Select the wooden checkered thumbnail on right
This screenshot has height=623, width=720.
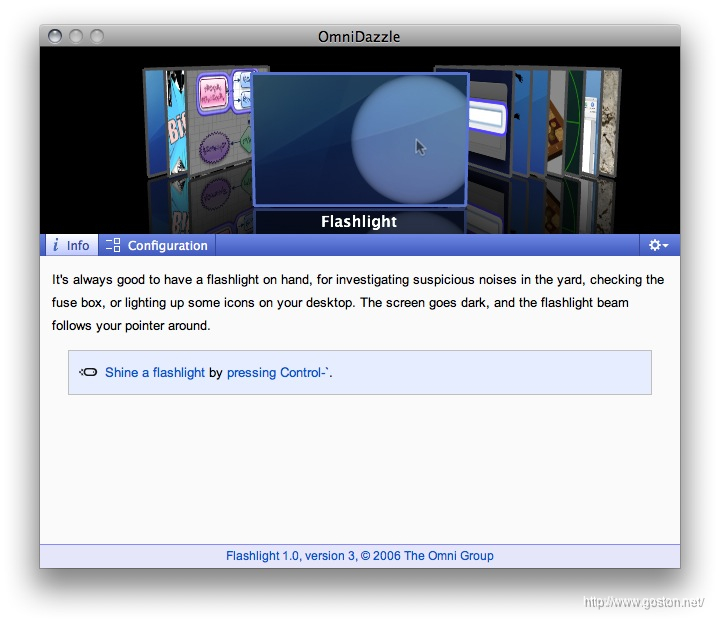pyautogui.click(x=556, y=122)
